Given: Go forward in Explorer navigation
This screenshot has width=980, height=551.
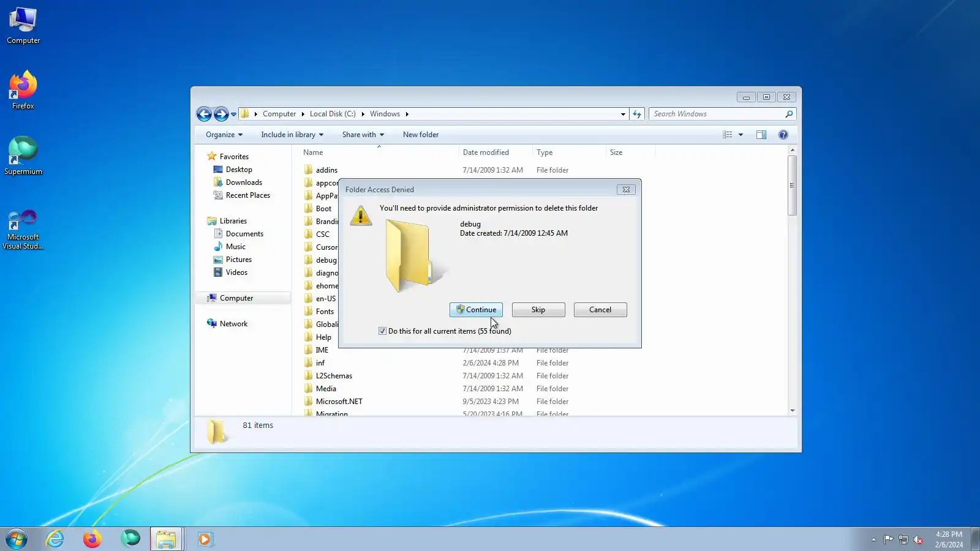Looking at the screenshot, I should pos(221,114).
